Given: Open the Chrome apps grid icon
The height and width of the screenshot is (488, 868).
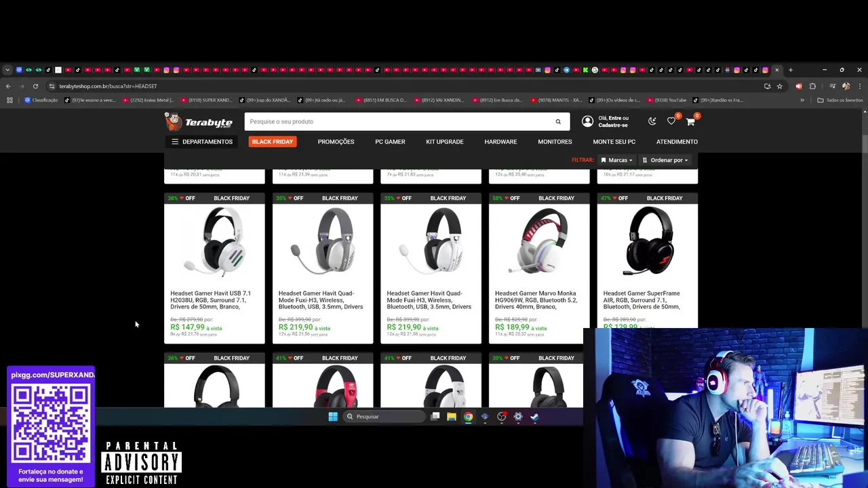Looking at the screenshot, I should (9, 100).
